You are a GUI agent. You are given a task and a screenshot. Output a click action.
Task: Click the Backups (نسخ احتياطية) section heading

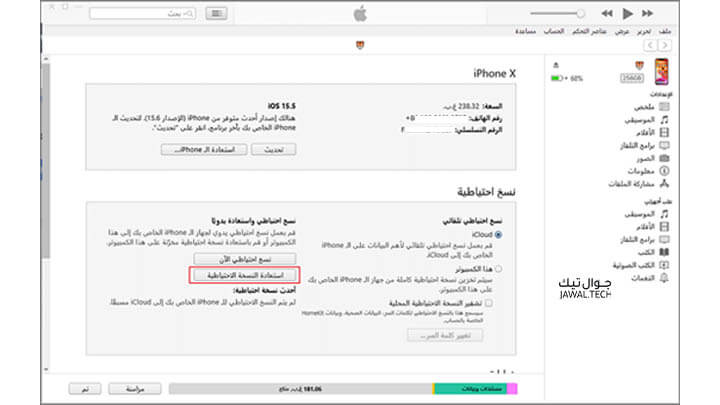(x=486, y=192)
